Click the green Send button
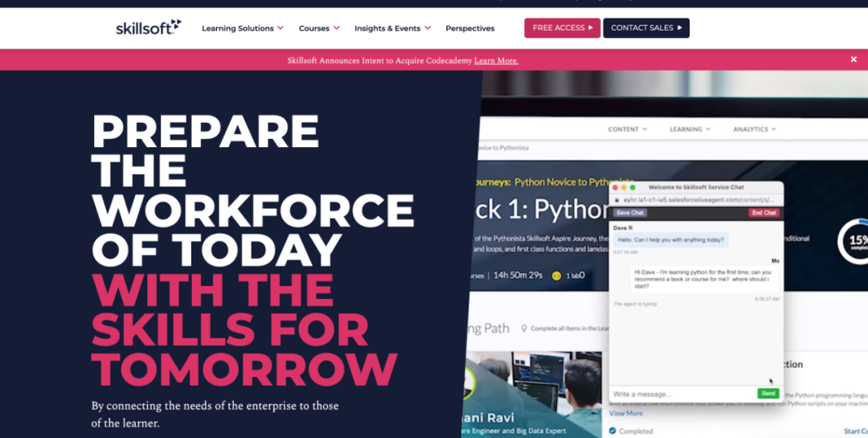The width and height of the screenshot is (868, 438). [768, 393]
